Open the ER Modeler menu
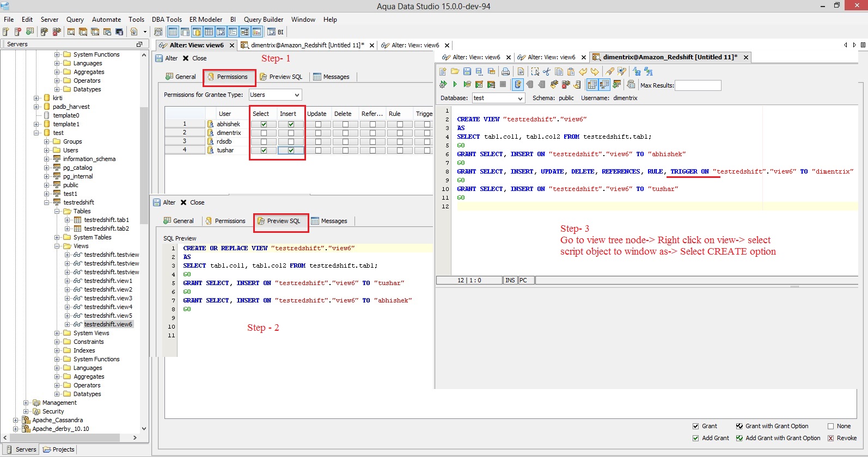The width and height of the screenshot is (868, 457). click(x=206, y=20)
